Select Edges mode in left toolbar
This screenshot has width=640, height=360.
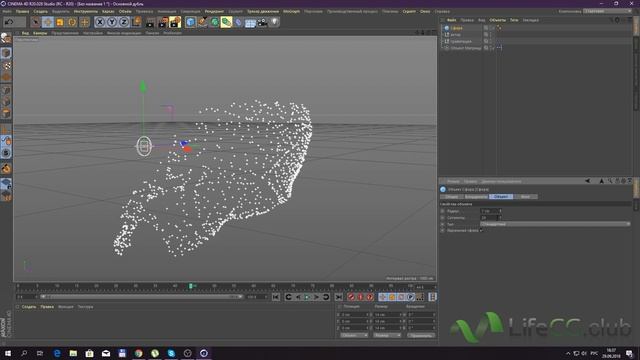[x=6, y=102]
